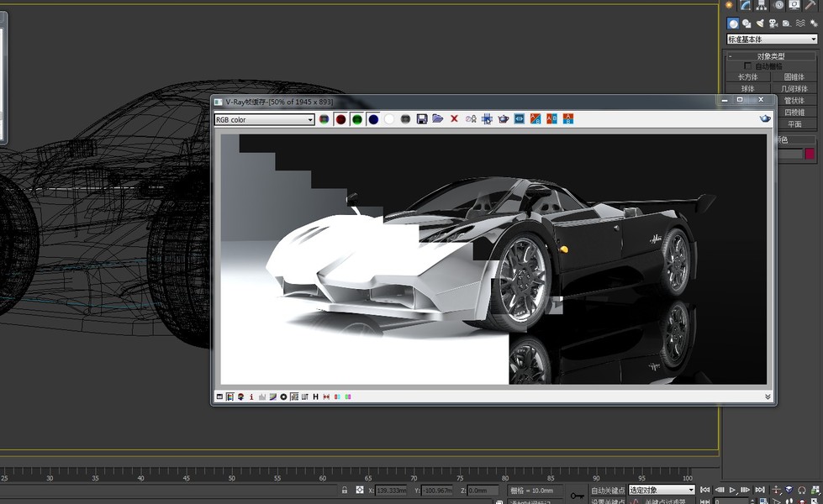Click the red/cyan stereo icon
The height and width of the screenshot is (504, 823).
tap(337, 397)
